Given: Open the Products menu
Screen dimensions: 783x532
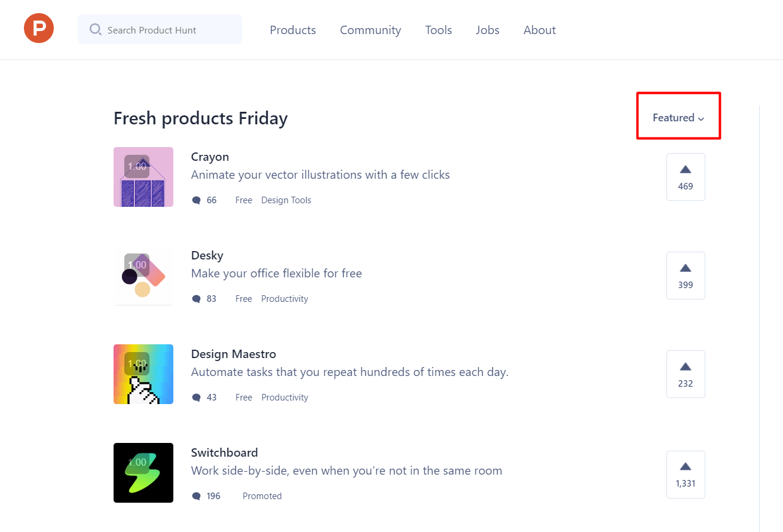Looking at the screenshot, I should [293, 30].
